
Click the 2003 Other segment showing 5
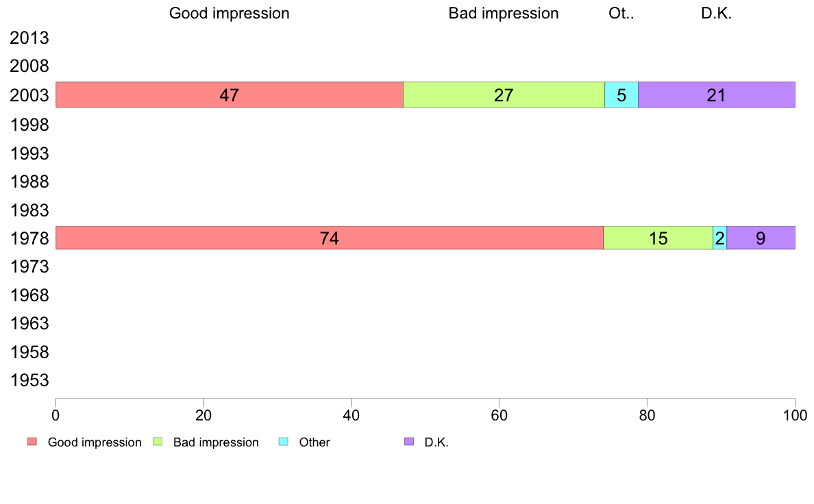pyautogui.click(x=621, y=95)
